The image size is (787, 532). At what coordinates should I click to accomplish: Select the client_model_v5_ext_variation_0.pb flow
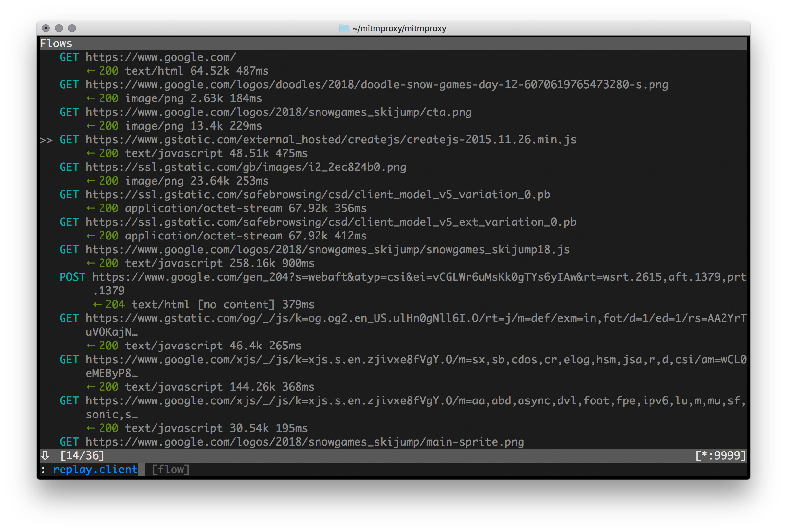tap(330, 222)
